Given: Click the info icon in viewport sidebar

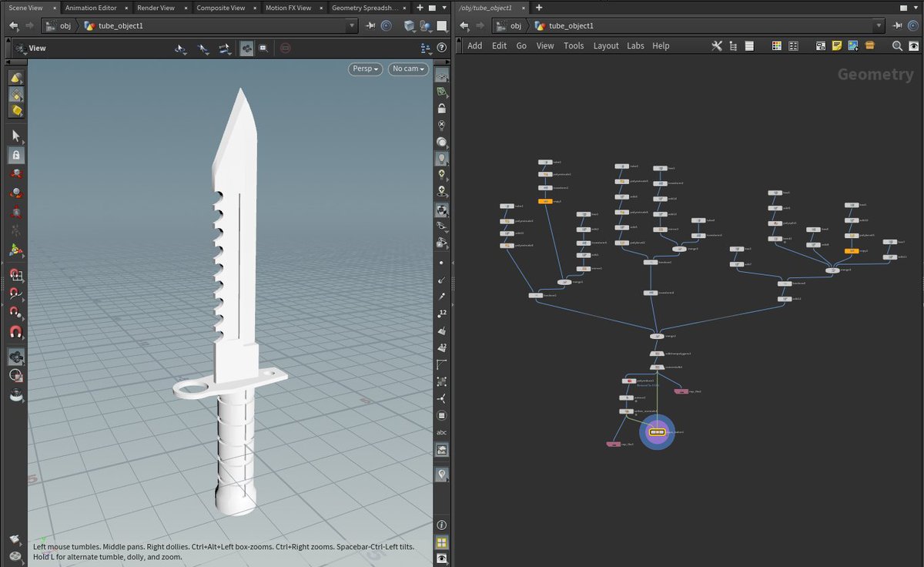Looking at the screenshot, I should coord(442,525).
